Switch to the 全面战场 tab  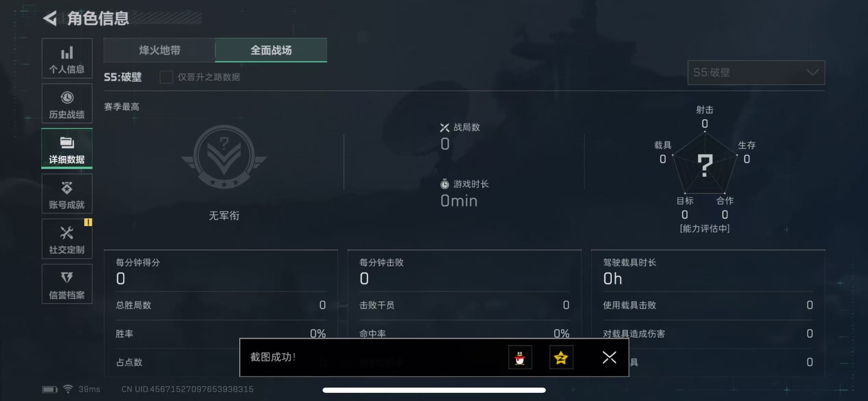[x=271, y=50]
